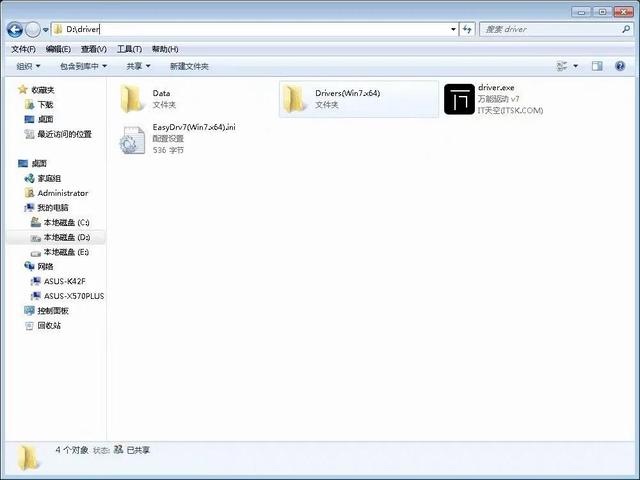Click the 4 个对象 status text
This screenshot has height=480, width=640.
coord(72,450)
